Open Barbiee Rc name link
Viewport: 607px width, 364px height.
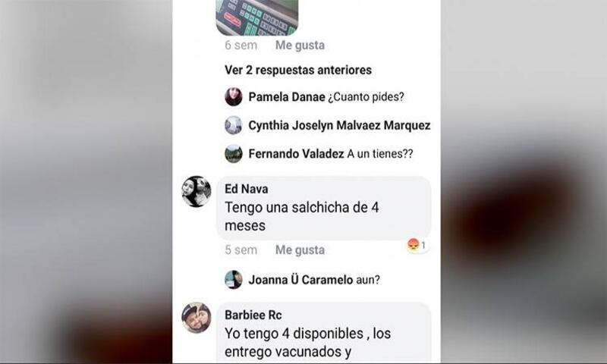pos(253,315)
